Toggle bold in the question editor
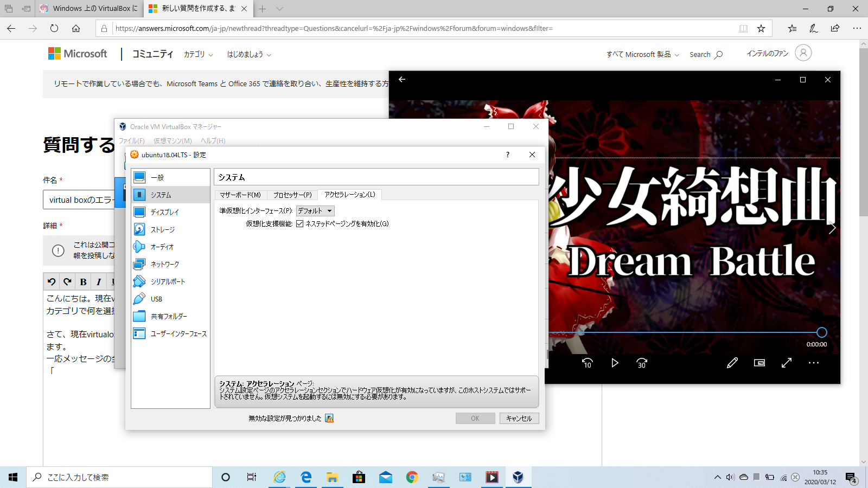Image resolution: width=868 pixels, height=488 pixels. pyautogui.click(x=83, y=281)
